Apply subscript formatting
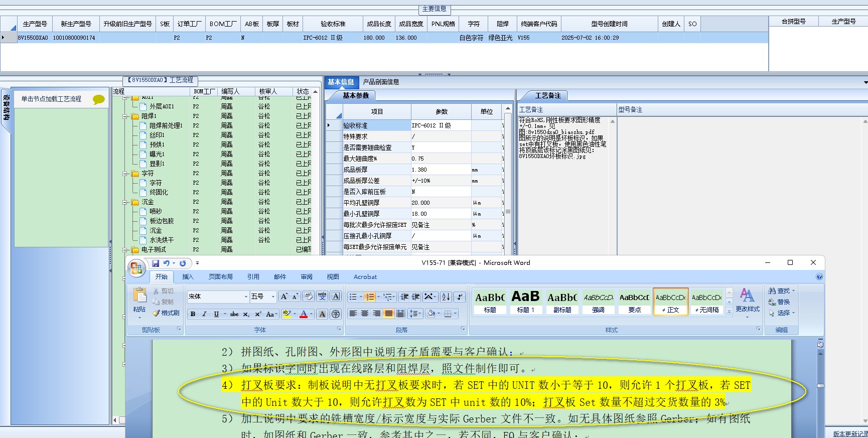Screen dimensions: 868x438 tap(246, 314)
